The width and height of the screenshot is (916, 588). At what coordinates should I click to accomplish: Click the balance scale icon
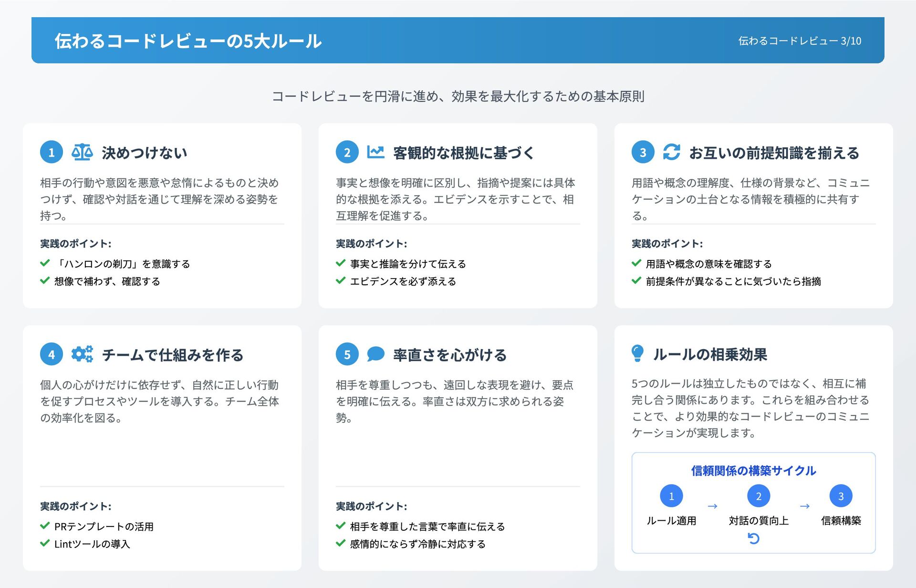tap(82, 152)
